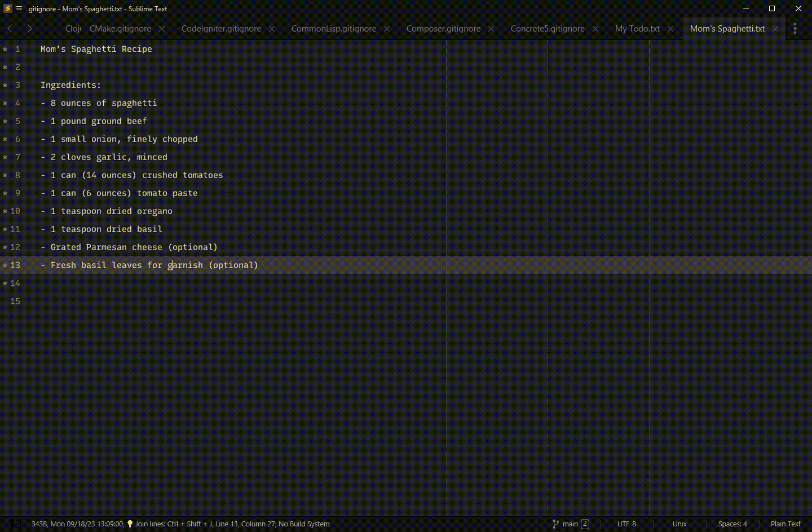Click status text 'Line 13, Column 27'
Screen dimensions: 812x532
245,524
